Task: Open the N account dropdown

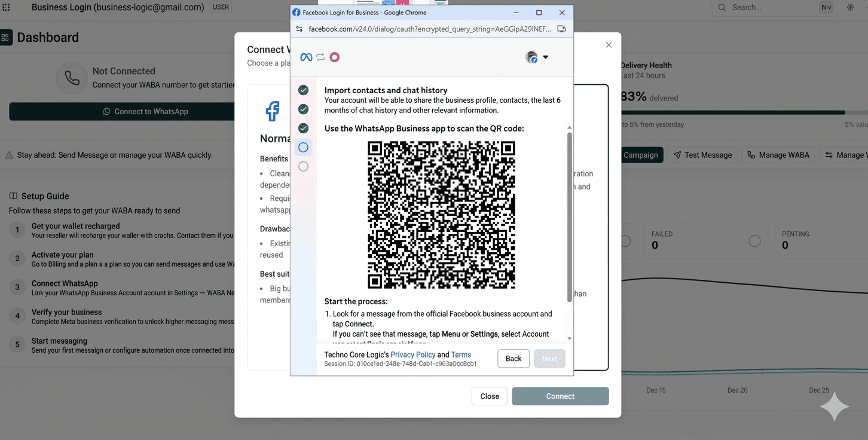Action: tap(826, 7)
